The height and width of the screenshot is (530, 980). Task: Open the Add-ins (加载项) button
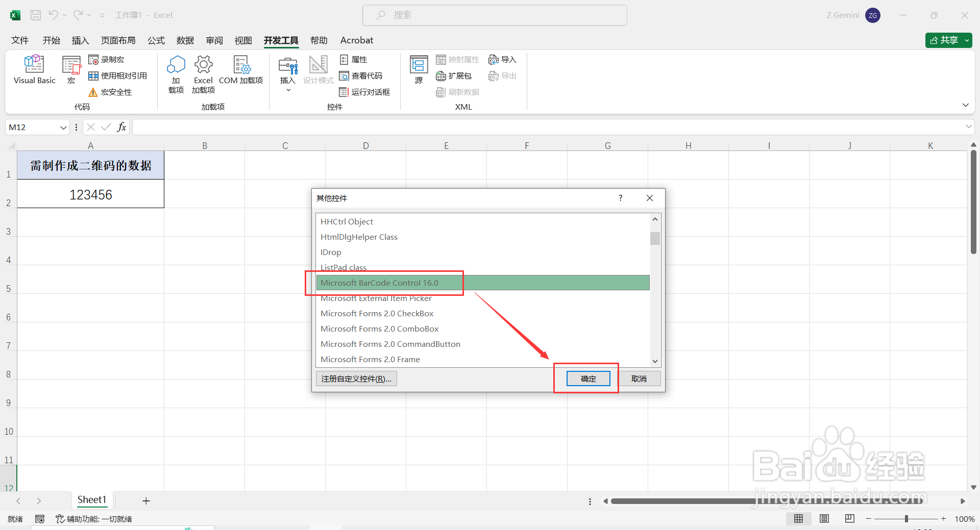click(x=176, y=74)
